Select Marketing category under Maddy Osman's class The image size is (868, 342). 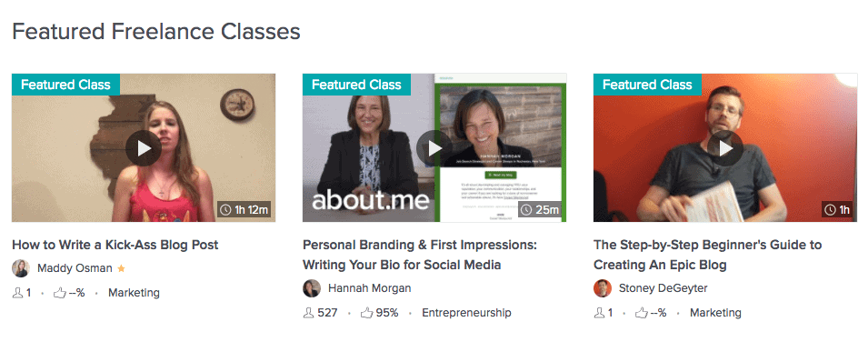pyautogui.click(x=134, y=293)
